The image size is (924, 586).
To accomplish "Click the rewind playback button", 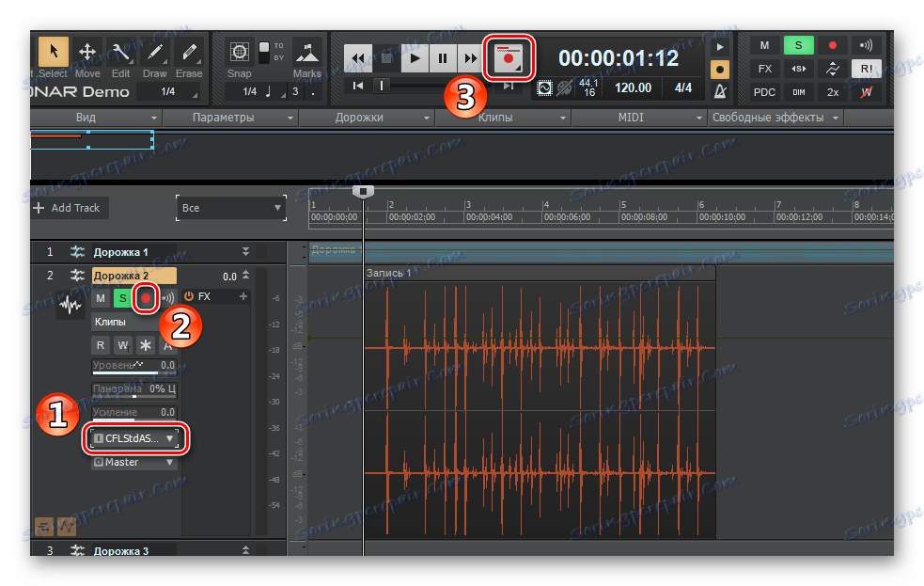I will (357, 58).
